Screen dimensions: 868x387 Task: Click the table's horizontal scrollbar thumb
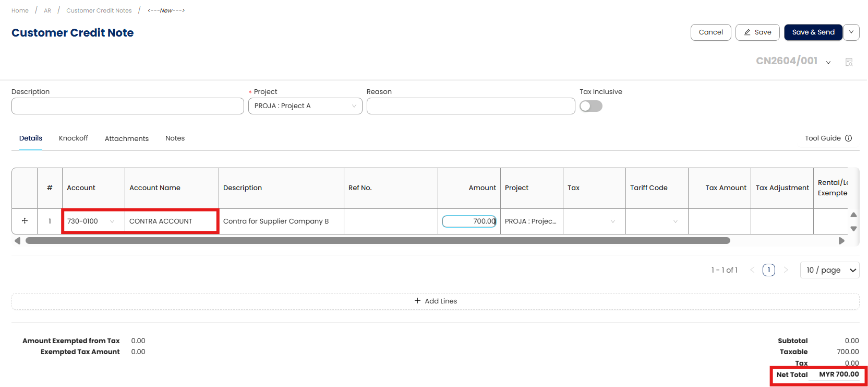click(x=378, y=241)
